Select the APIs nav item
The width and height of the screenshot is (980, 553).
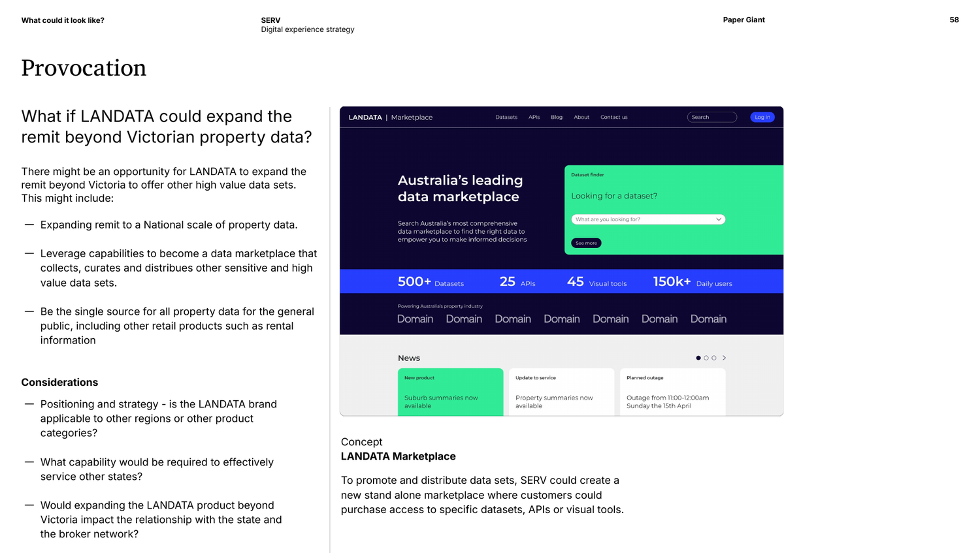[x=534, y=117]
